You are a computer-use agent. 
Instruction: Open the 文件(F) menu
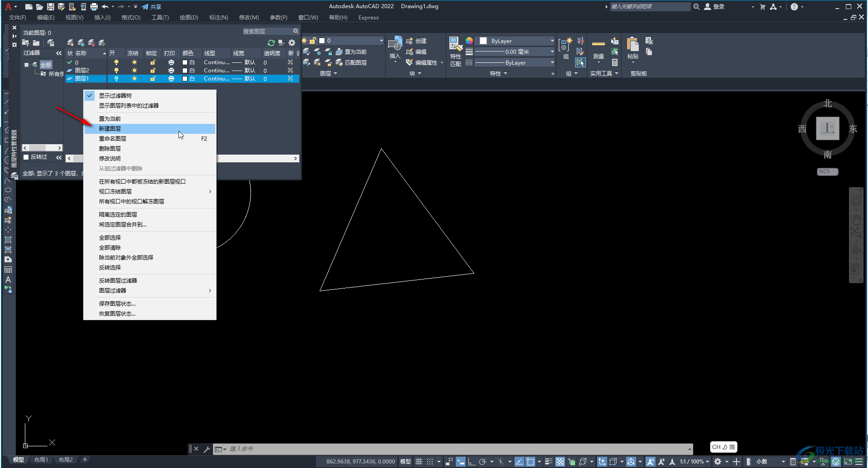(18, 18)
